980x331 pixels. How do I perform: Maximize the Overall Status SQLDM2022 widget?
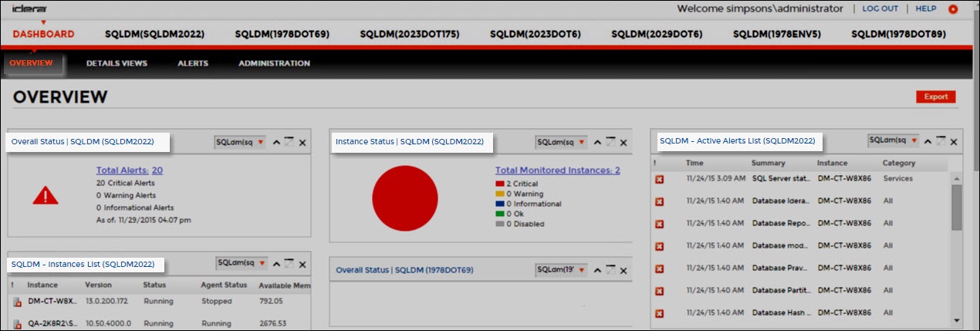click(x=289, y=142)
